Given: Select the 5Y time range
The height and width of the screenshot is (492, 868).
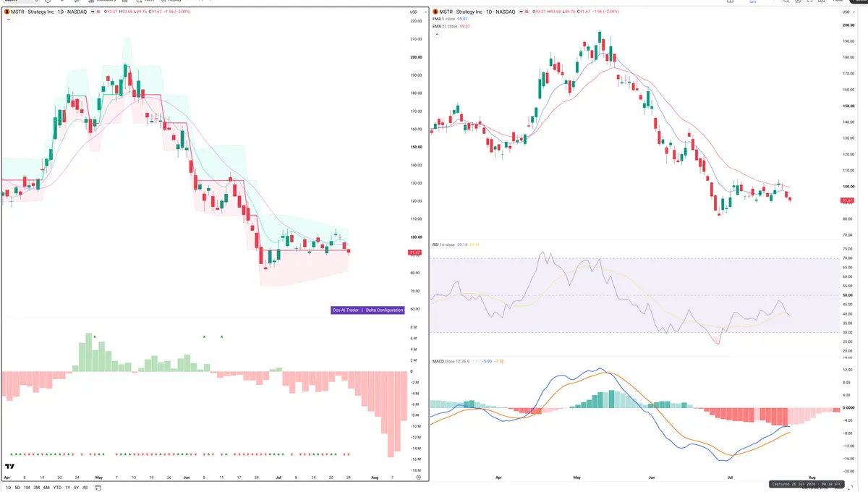Looking at the screenshot, I should coord(76,488).
